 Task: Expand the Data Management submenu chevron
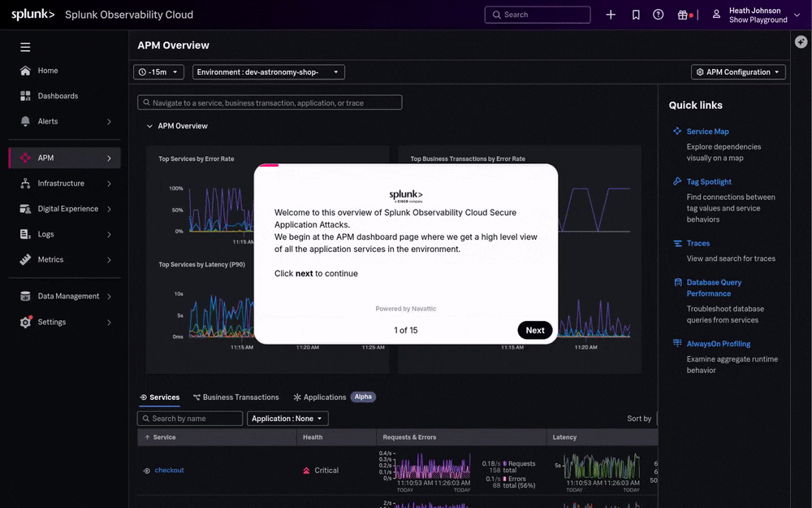[109, 297]
